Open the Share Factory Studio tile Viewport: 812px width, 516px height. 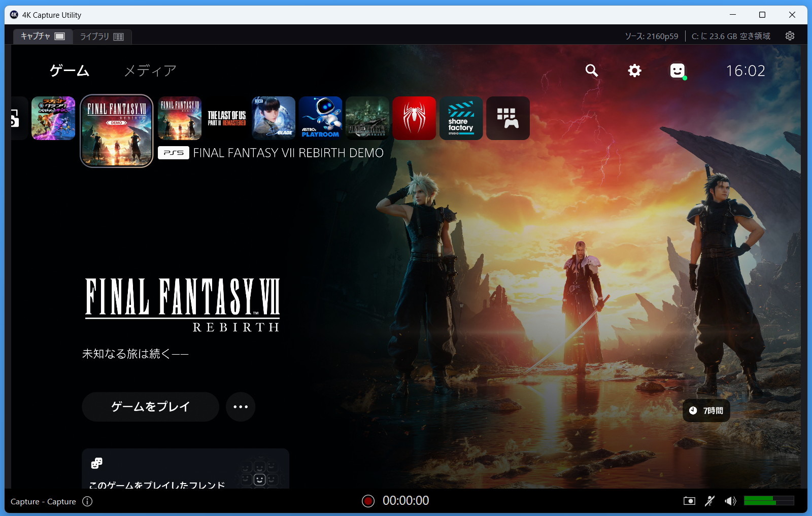tap(461, 118)
